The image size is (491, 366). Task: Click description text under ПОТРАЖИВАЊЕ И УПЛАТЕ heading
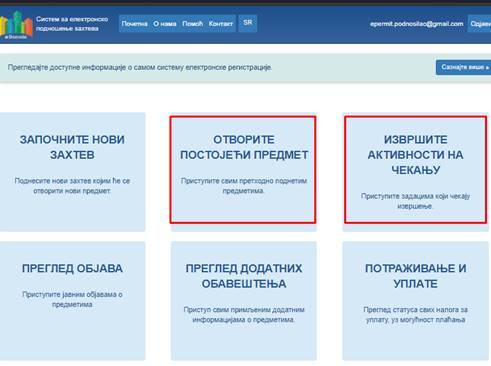(x=415, y=315)
